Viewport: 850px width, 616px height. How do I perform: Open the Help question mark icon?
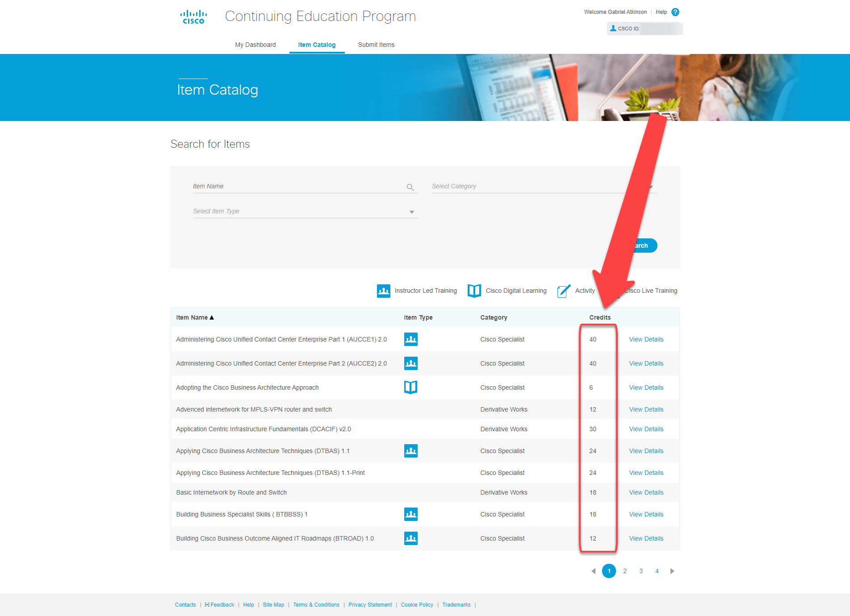click(x=675, y=12)
